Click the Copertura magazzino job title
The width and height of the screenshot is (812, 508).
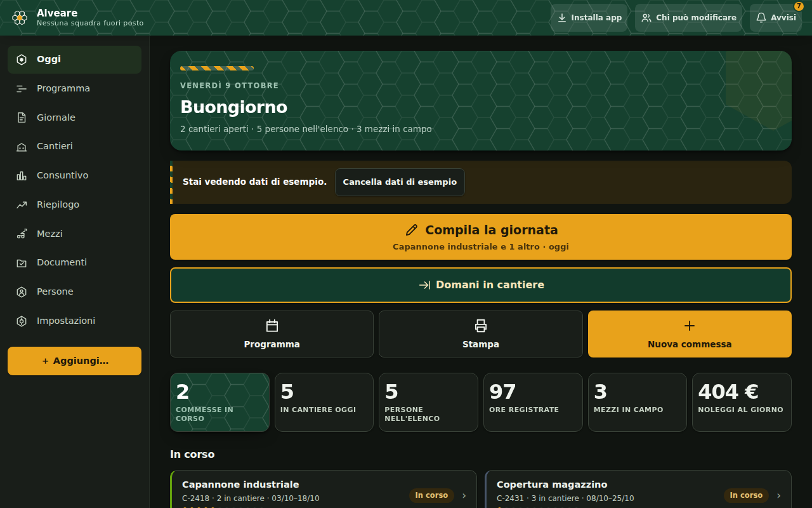[x=552, y=485]
